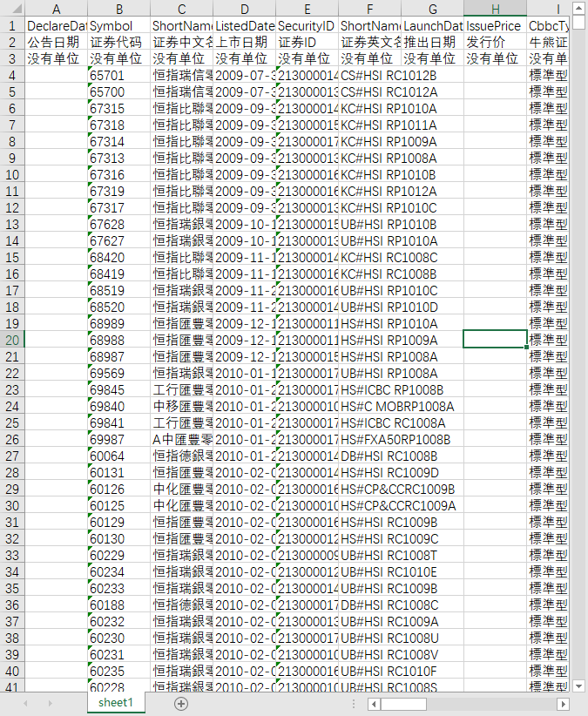Click the vertical scrollbar down arrow

578,686
